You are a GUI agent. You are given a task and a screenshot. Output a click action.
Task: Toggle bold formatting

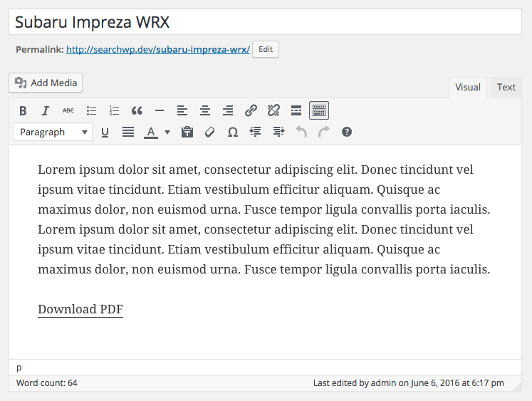tap(23, 110)
